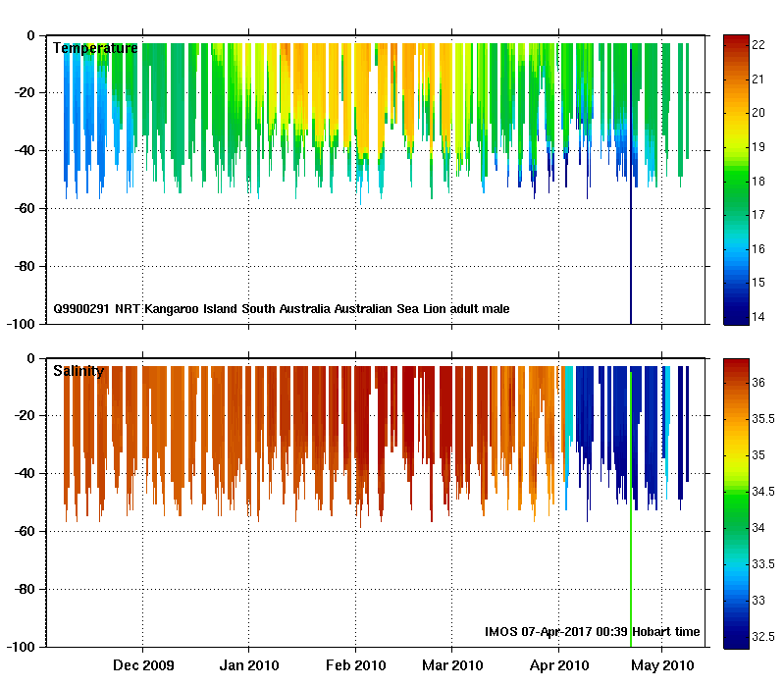
Task: Click the Mar 2010 x-axis label
Action: point(451,665)
